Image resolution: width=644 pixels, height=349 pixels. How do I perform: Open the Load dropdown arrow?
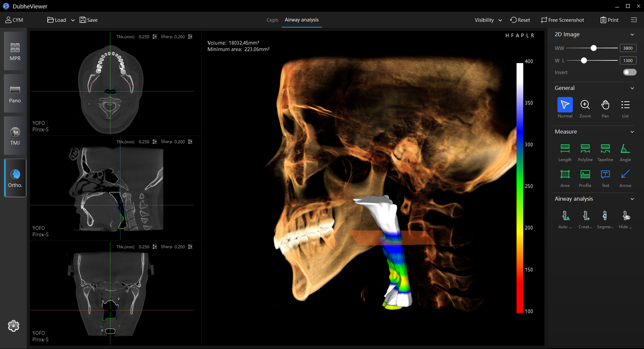(73, 20)
